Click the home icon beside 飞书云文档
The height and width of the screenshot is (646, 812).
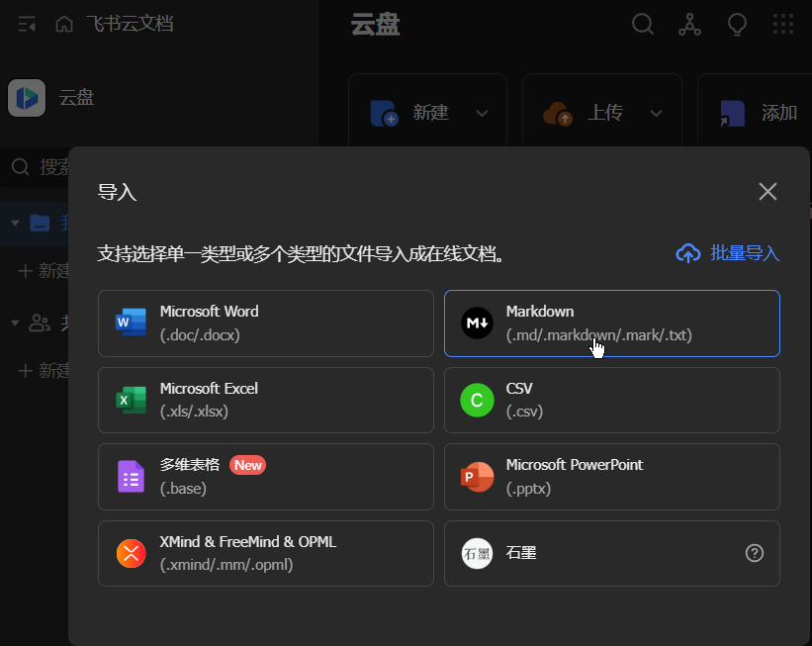(64, 24)
